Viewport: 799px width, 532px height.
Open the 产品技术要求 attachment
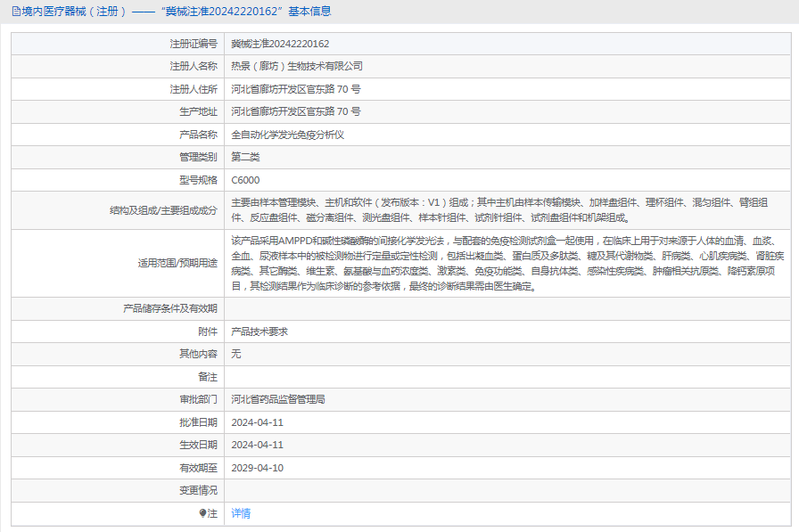point(259,331)
